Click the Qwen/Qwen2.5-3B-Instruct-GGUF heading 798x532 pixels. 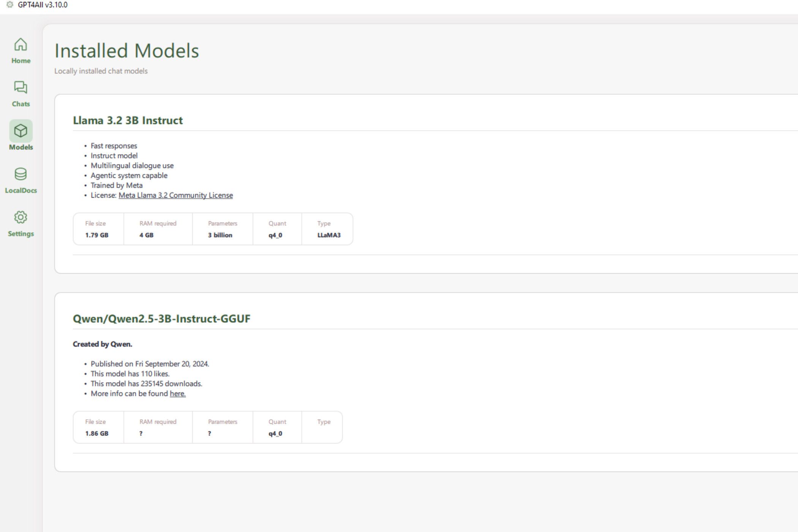pyautogui.click(x=161, y=319)
